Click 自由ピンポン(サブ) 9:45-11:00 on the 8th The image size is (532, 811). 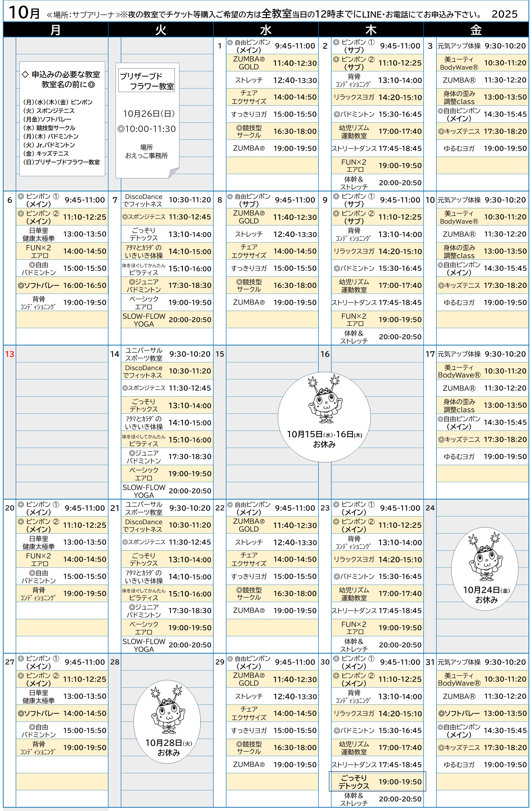tap(272, 200)
